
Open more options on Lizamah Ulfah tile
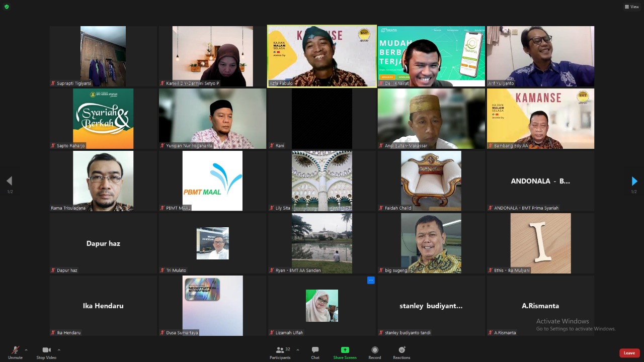click(x=371, y=280)
